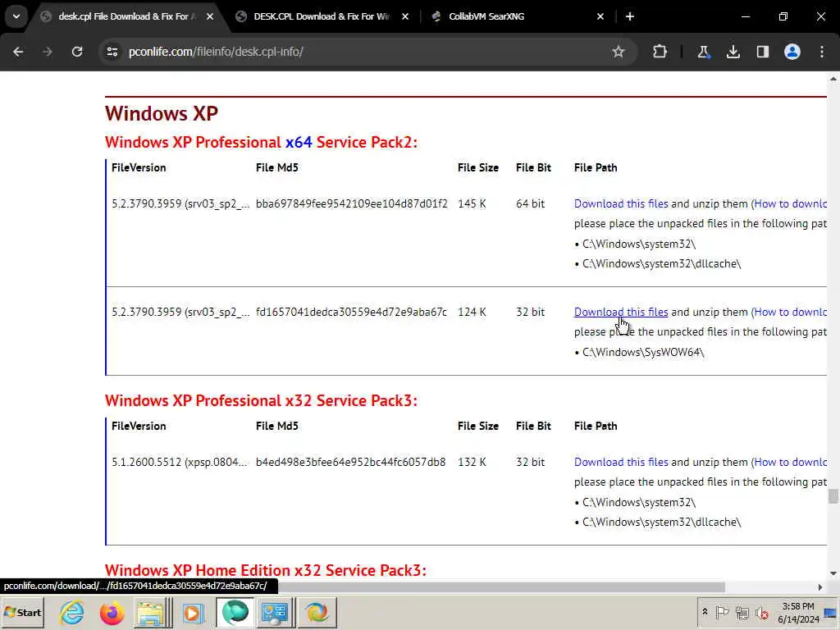840x630 pixels.
Task: Click the vertical scrollbar thumb
Action: click(833, 496)
